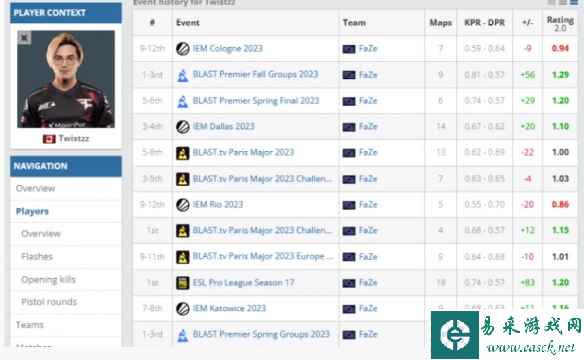Click the ESL logo beside IEM Katowice 2023
Image resolution: width=584 pixels, height=360 pixels.
(182, 309)
